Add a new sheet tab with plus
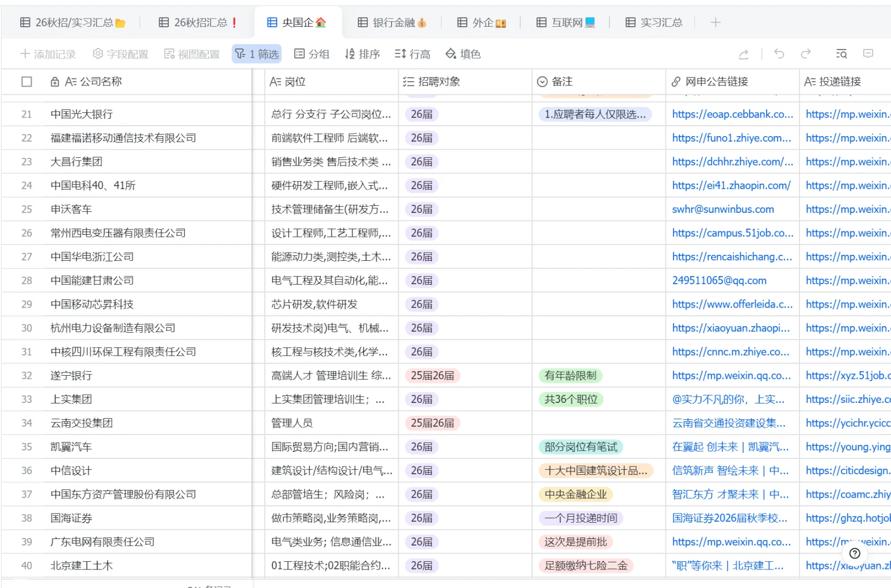This screenshot has height=588, width=891. (x=716, y=22)
